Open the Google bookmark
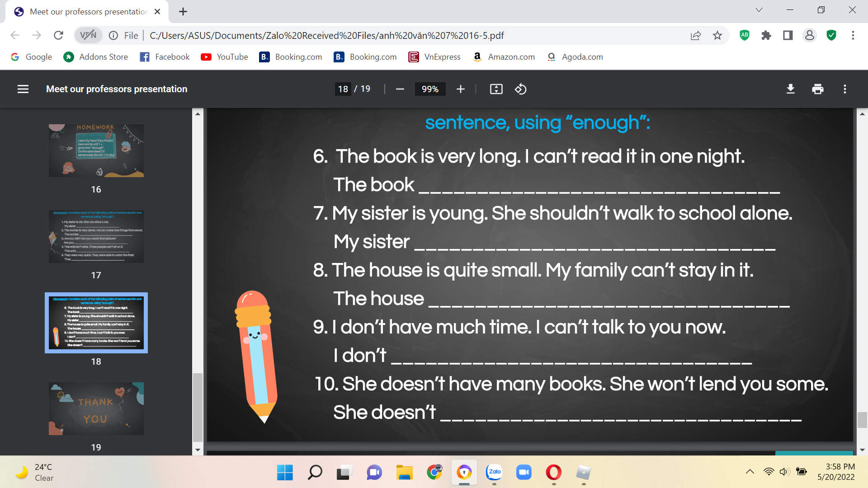 click(x=31, y=57)
